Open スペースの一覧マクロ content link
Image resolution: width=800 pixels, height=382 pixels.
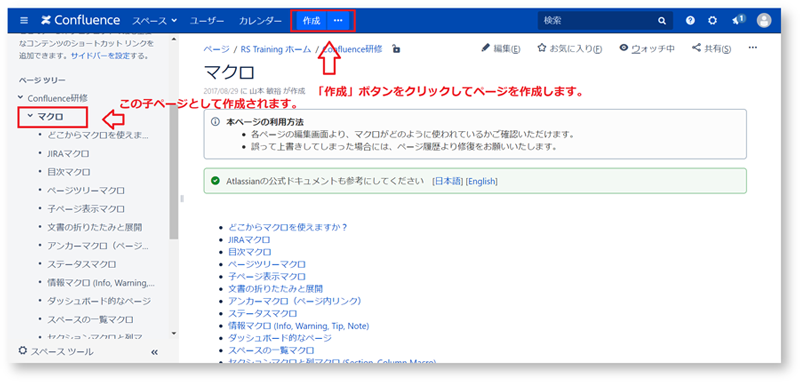271,350
